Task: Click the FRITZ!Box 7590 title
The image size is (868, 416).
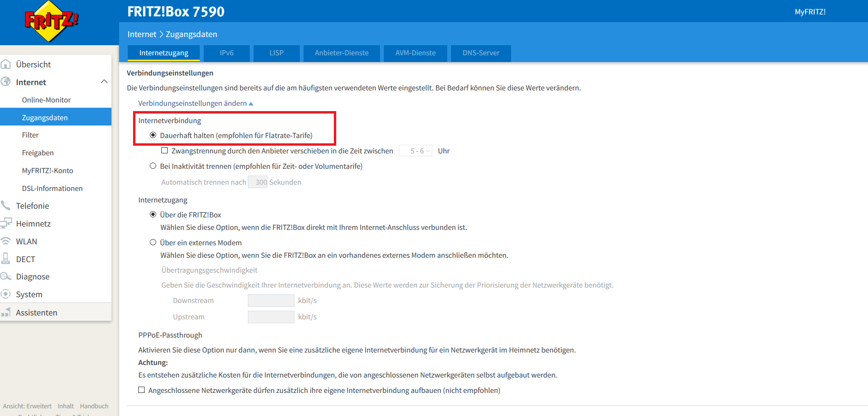Action: [x=176, y=12]
